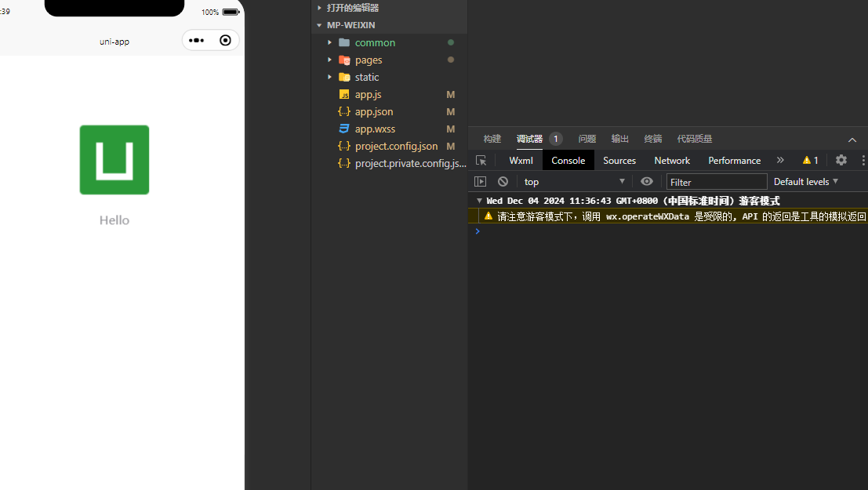This screenshot has width=868, height=490.
Task: Click the warning count indicator
Action: pyautogui.click(x=810, y=160)
